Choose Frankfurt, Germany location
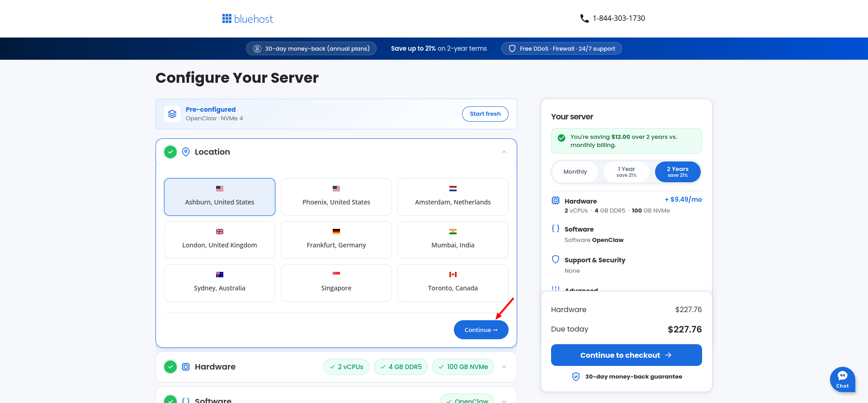Screen dimensions: 868x403 (x=336, y=240)
